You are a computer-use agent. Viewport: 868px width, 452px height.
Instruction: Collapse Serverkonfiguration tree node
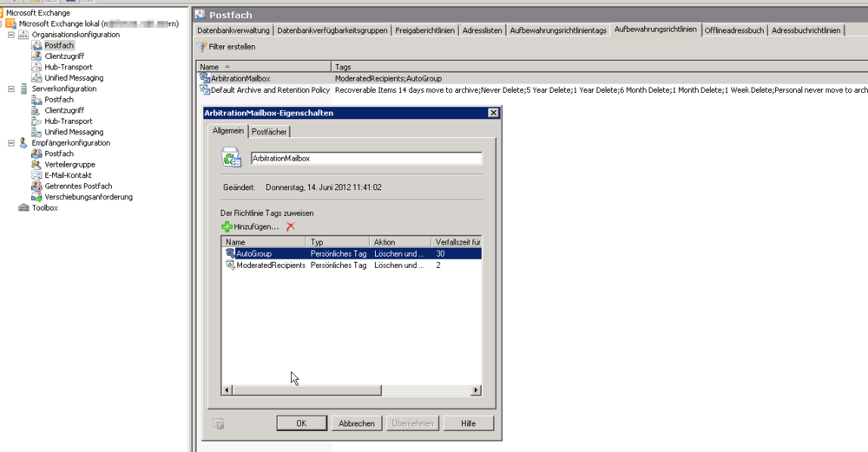[11, 88]
